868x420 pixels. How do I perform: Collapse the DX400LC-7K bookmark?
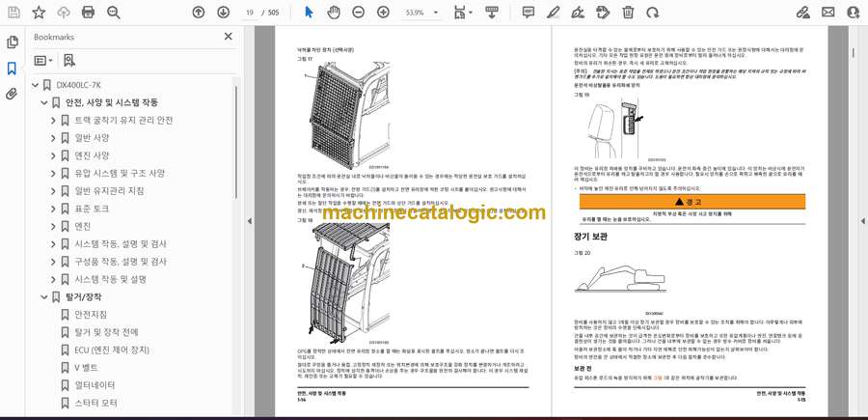click(x=35, y=85)
